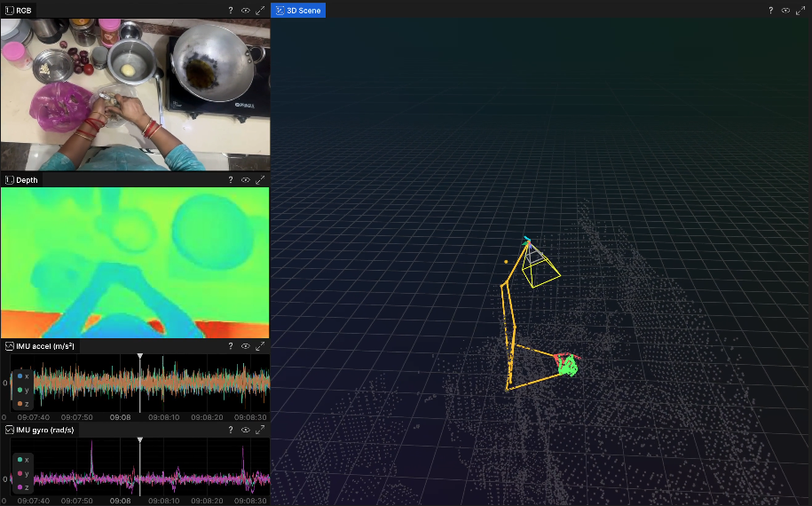812x506 pixels.
Task: Click the IMU gyro time series icon
Action: [x=10, y=430]
